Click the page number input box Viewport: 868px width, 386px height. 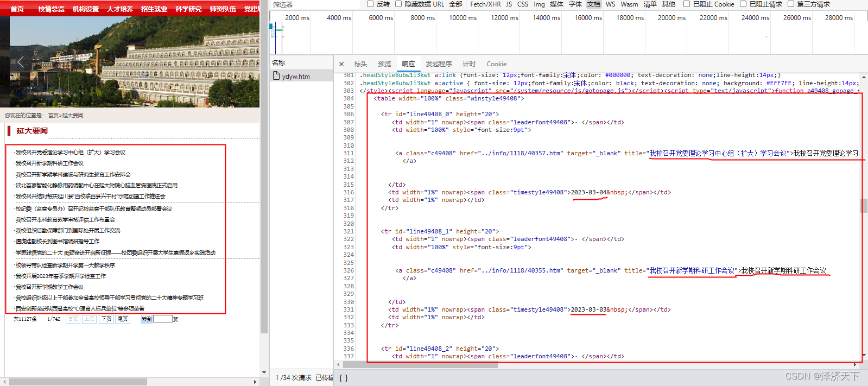point(163,319)
